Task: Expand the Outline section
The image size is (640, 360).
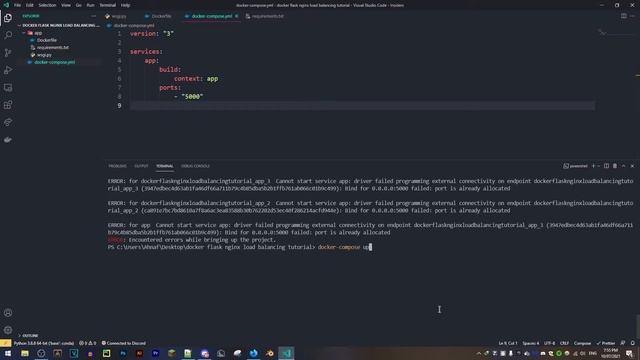Action: [x=30, y=336]
